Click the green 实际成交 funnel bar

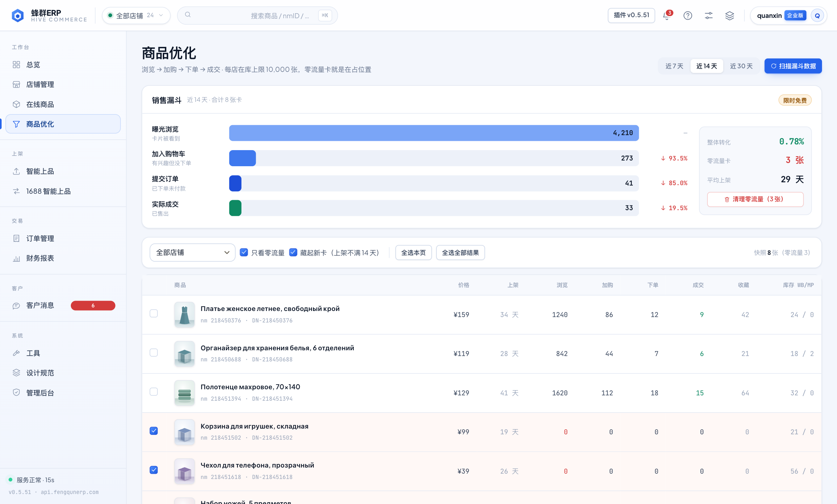(x=235, y=208)
